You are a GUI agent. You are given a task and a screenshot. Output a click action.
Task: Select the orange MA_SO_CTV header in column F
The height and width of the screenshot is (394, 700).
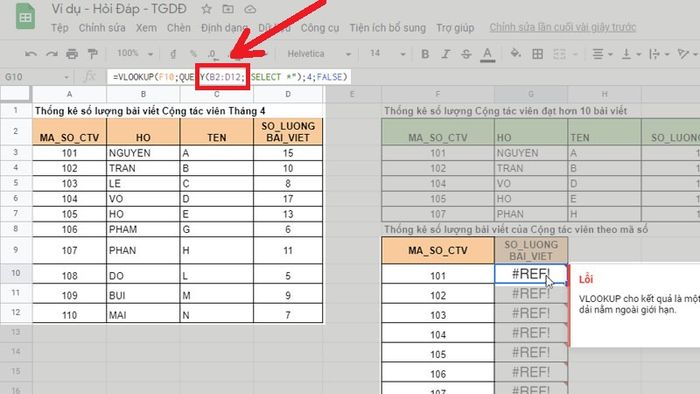[438, 250]
